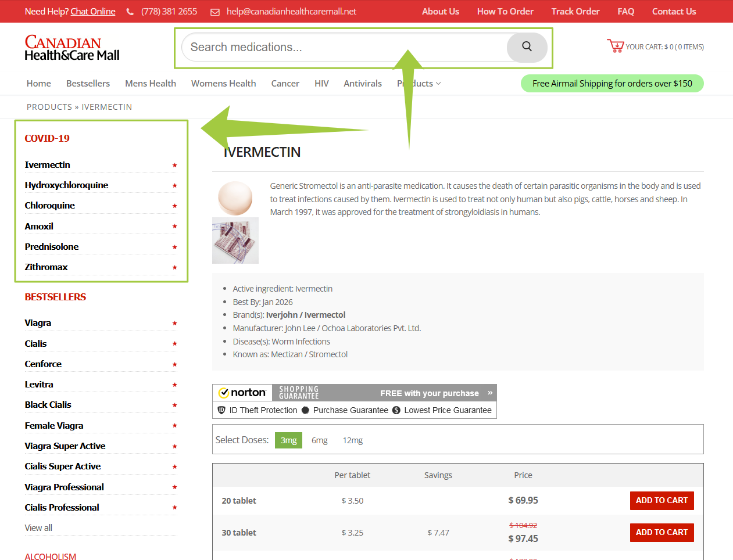
Task: Click the help email address link
Action: click(291, 12)
